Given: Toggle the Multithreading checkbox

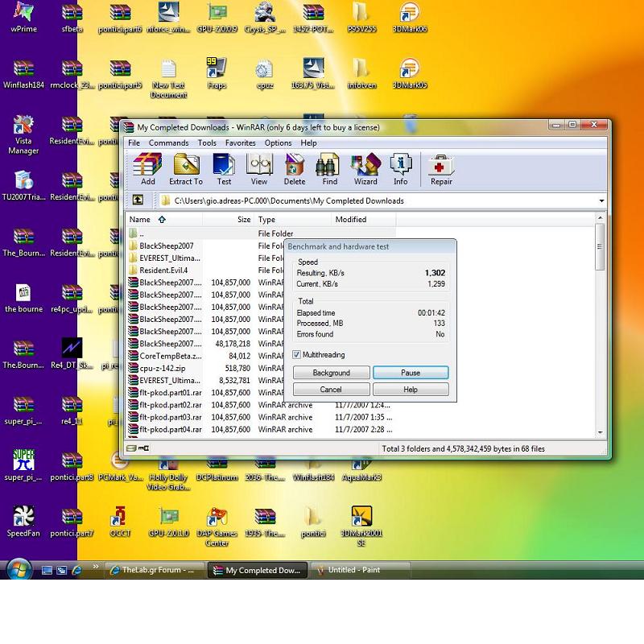Looking at the screenshot, I should 296,354.
